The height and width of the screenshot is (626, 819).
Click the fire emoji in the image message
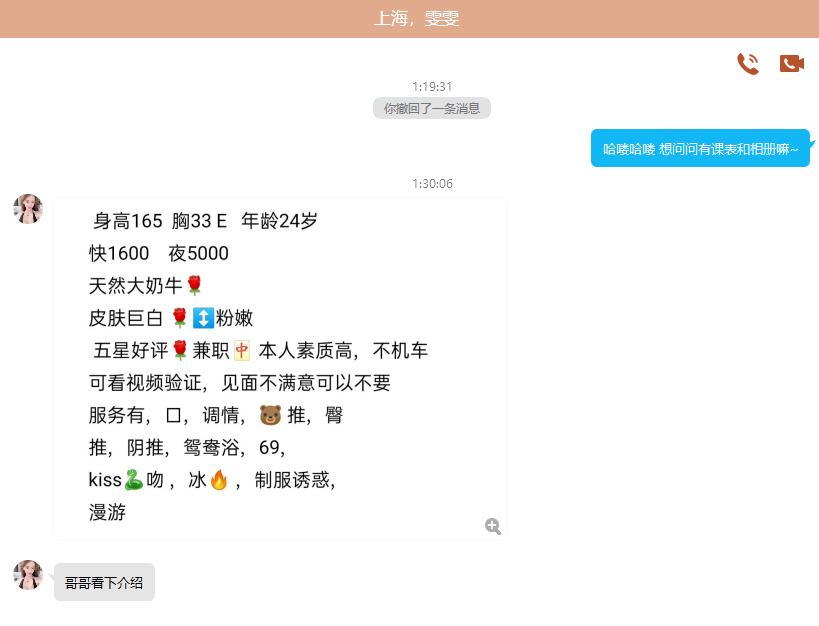tap(218, 480)
